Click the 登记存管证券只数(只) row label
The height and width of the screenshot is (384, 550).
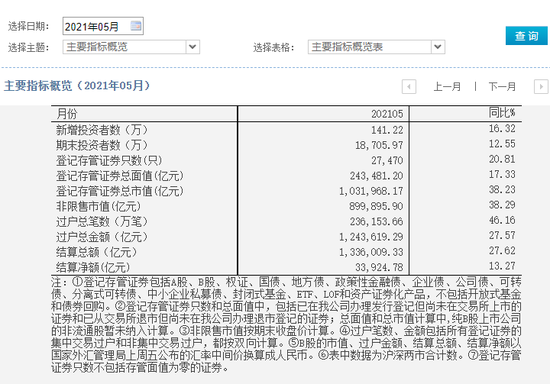pos(109,161)
